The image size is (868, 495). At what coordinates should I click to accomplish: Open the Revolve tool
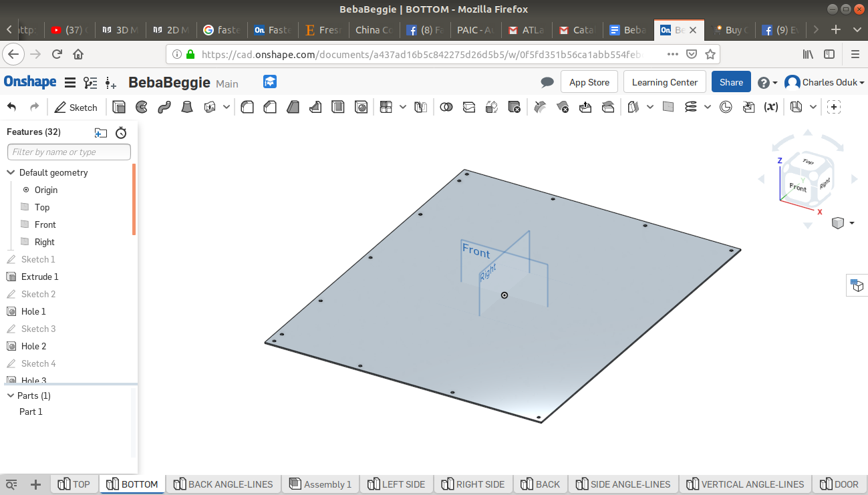point(142,107)
